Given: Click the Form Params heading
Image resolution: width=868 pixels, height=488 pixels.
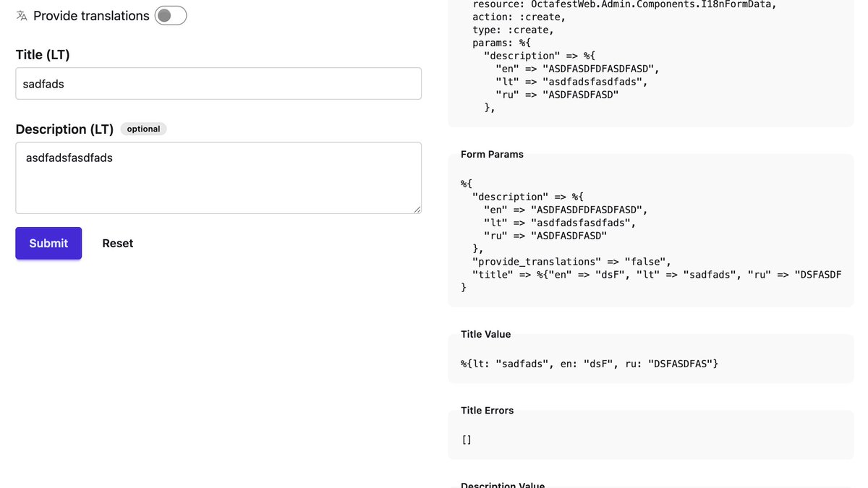Looking at the screenshot, I should [x=492, y=154].
